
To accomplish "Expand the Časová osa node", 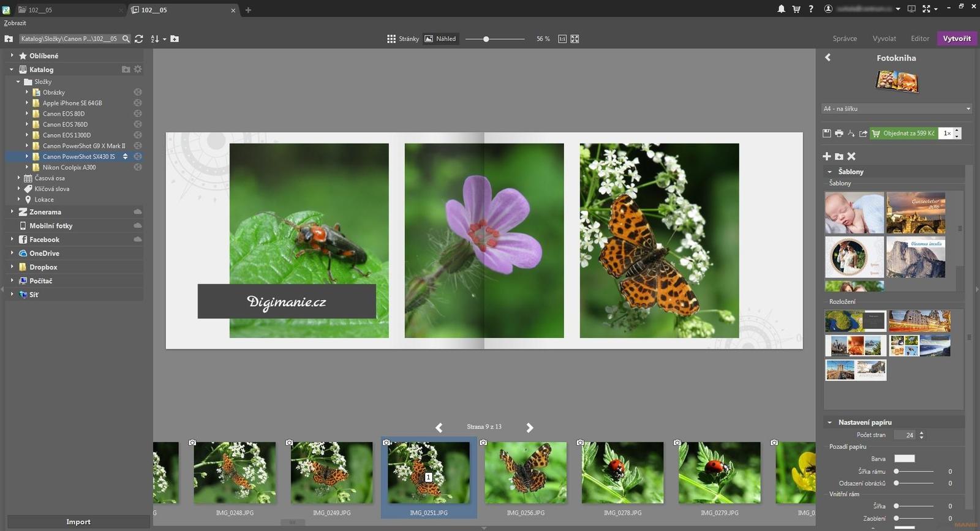I will (x=19, y=178).
